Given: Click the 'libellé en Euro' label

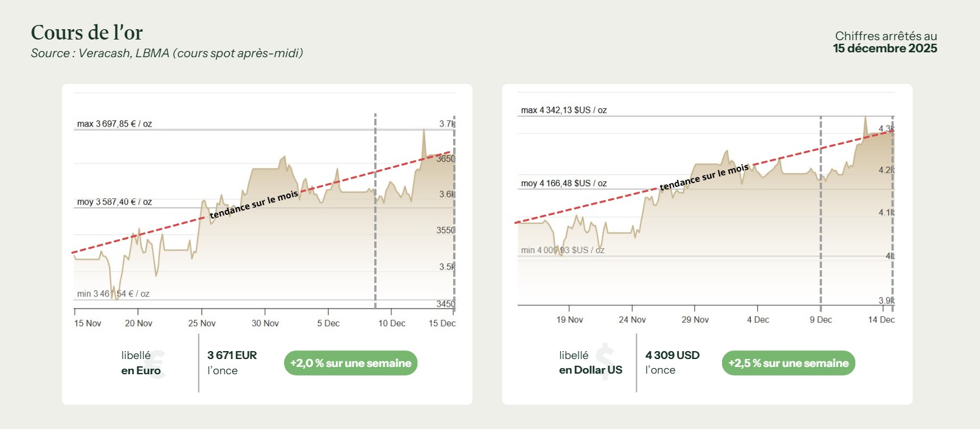Looking at the screenshot, I should coord(141,363).
